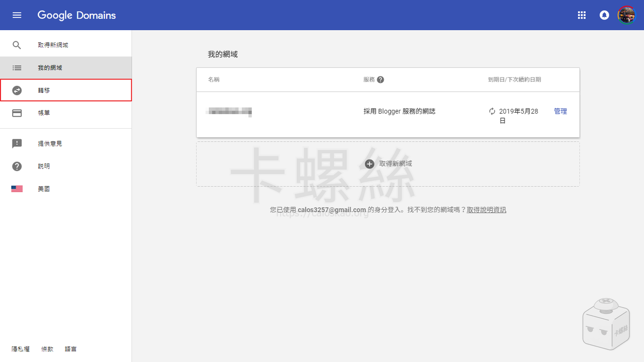Open the Google apps grid
The image size is (644, 362).
point(582,15)
